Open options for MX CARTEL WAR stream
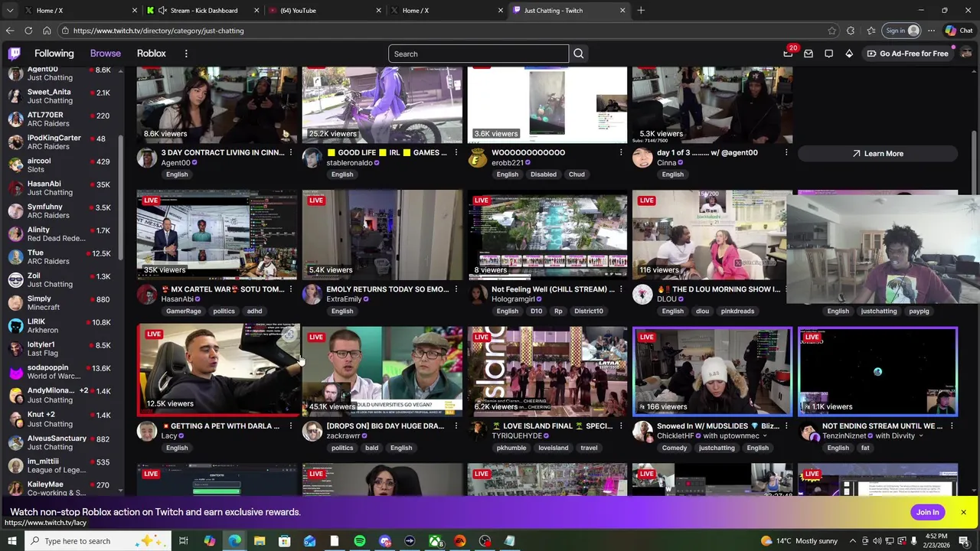 point(291,289)
